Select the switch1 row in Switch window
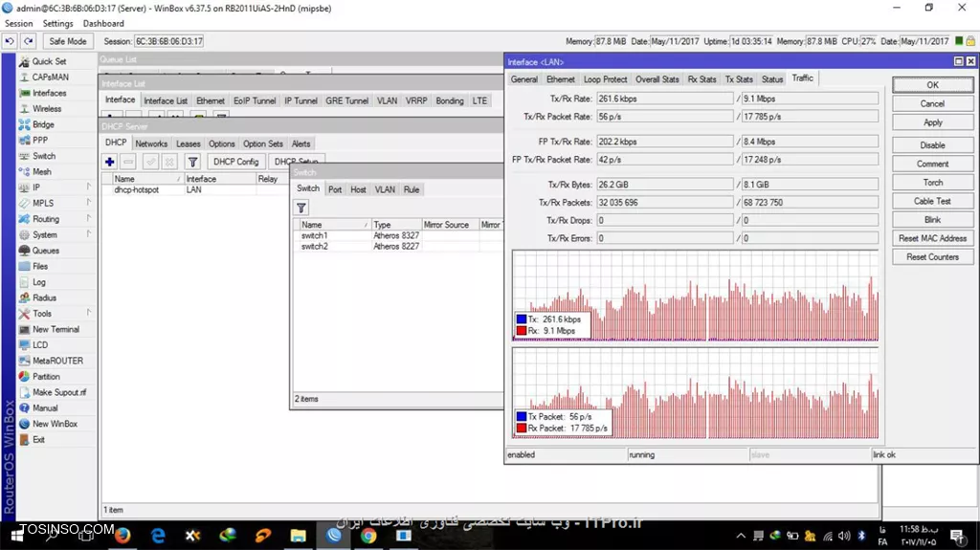The image size is (980, 550). (x=397, y=235)
